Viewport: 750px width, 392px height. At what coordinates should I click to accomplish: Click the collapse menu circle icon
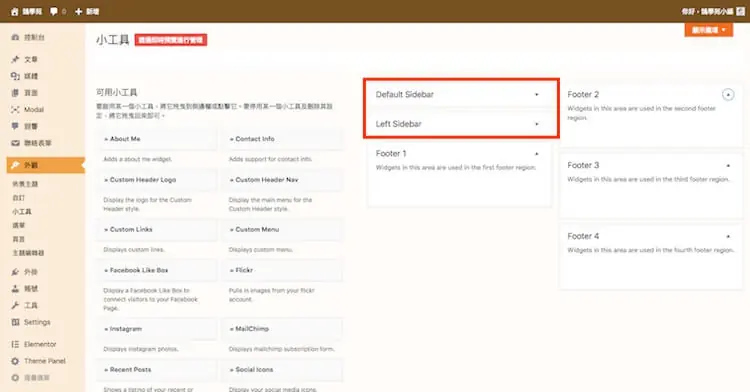pos(15,378)
